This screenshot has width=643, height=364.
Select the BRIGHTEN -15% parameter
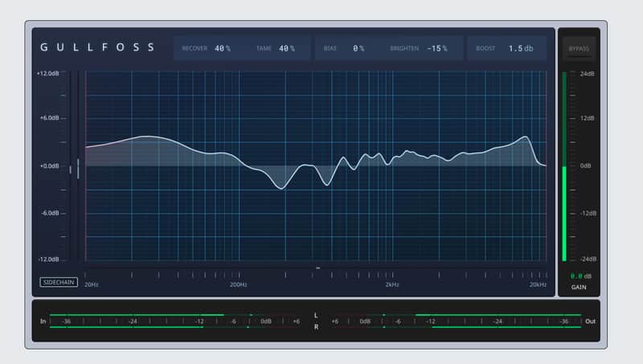pos(418,48)
